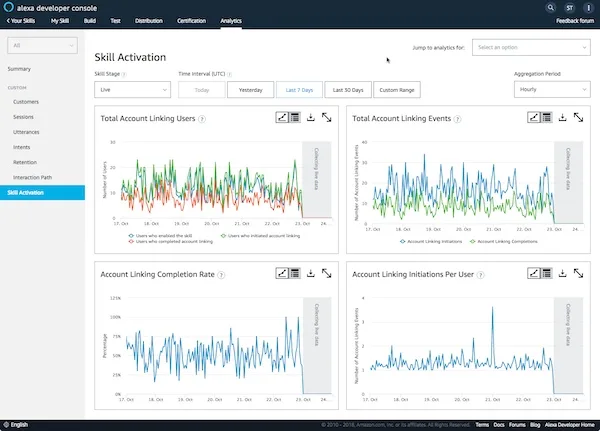Select Skill Activation in sidebar

tap(42, 193)
